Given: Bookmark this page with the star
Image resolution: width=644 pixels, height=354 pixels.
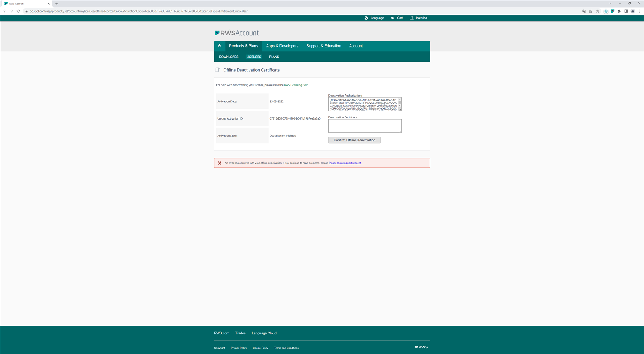Looking at the screenshot, I should [597, 11].
